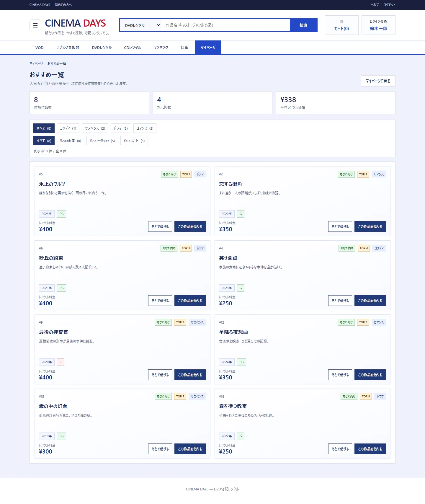Click あとで借りる for 星降る夜想曲
The height and width of the screenshot is (504, 425).
click(340, 375)
